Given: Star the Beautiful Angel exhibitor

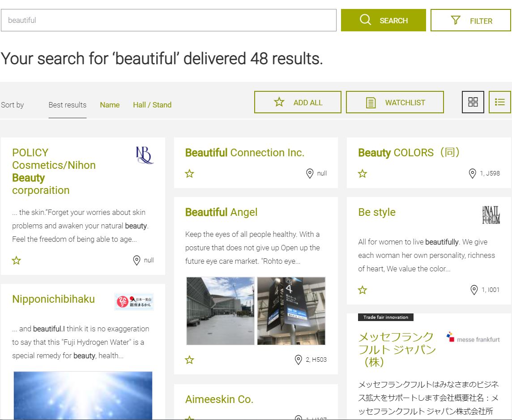Looking at the screenshot, I should [x=189, y=360].
